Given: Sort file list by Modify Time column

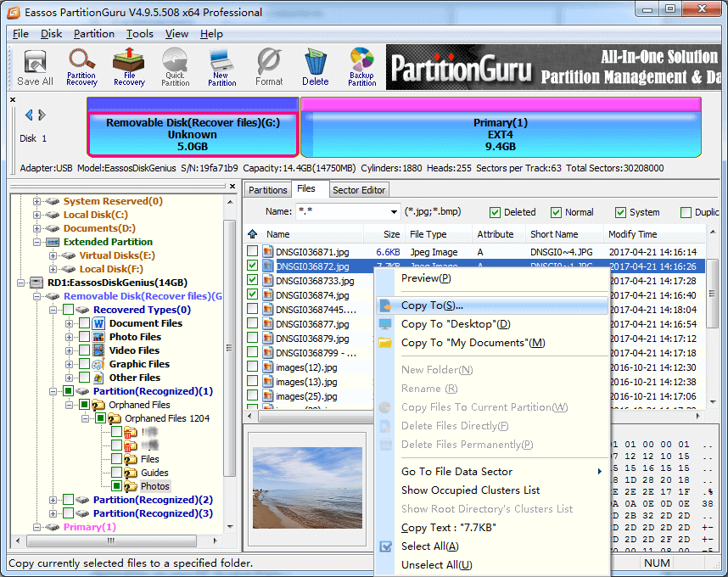Looking at the screenshot, I should coord(655,234).
